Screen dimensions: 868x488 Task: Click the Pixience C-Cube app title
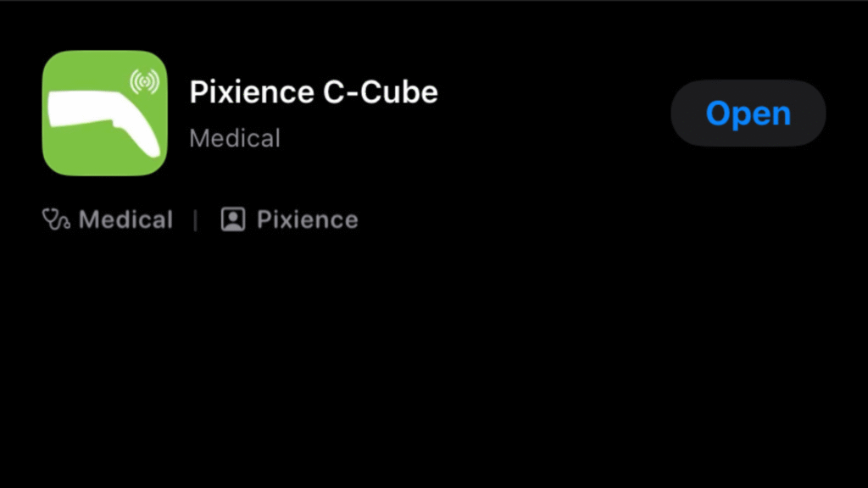[x=314, y=91]
